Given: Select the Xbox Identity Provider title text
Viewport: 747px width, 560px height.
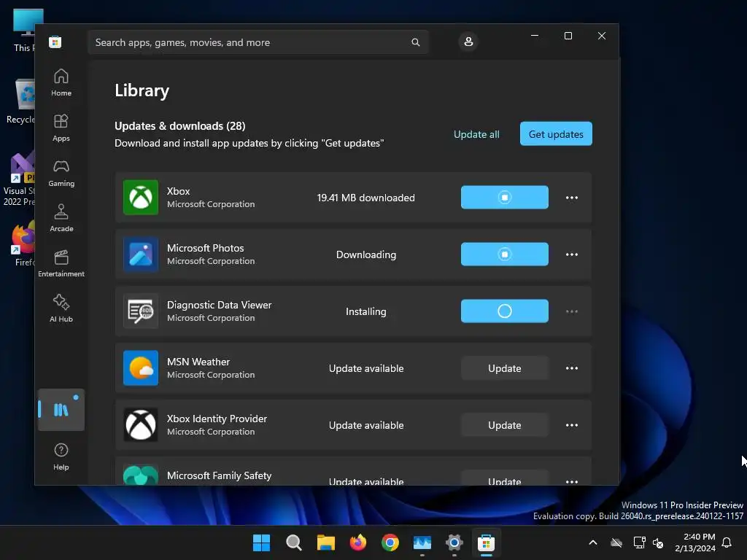Looking at the screenshot, I should click(x=217, y=419).
